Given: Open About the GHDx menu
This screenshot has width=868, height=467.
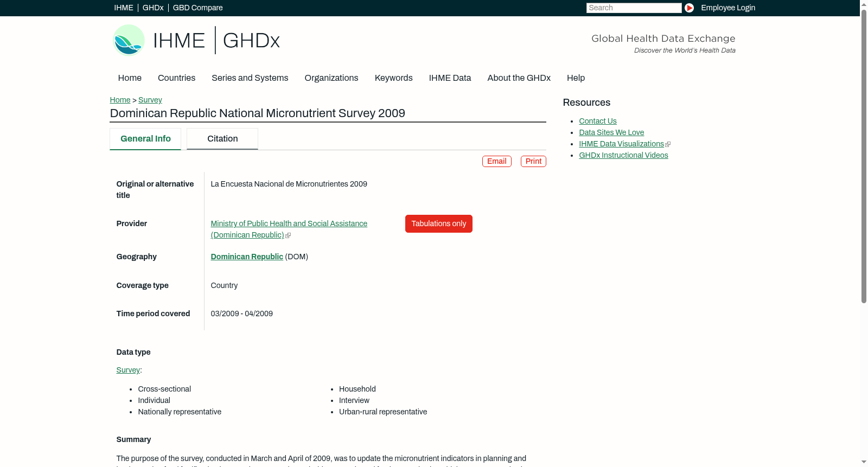Looking at the screenshot, I should 519,78.
